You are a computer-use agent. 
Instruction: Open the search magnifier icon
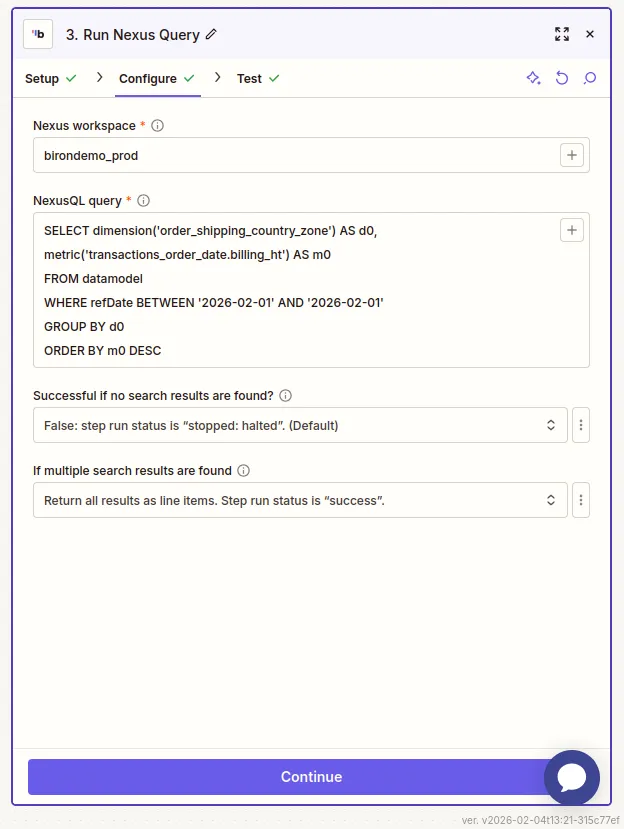589,77
